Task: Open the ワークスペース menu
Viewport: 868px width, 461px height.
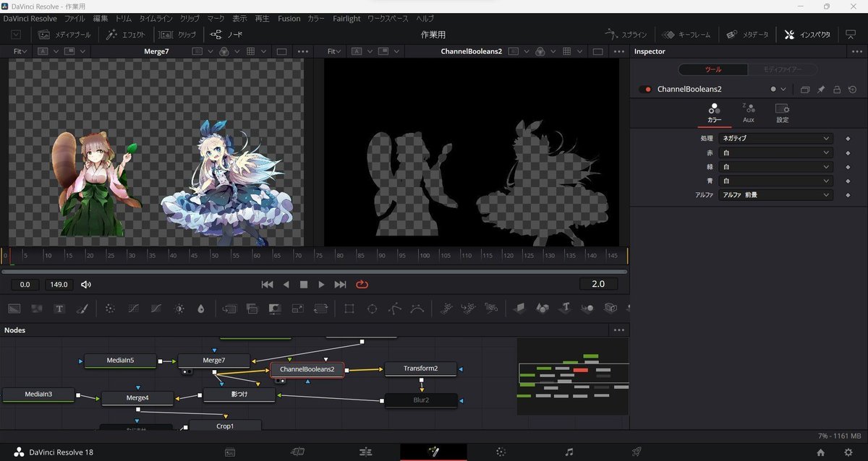Action: [388, 18]
